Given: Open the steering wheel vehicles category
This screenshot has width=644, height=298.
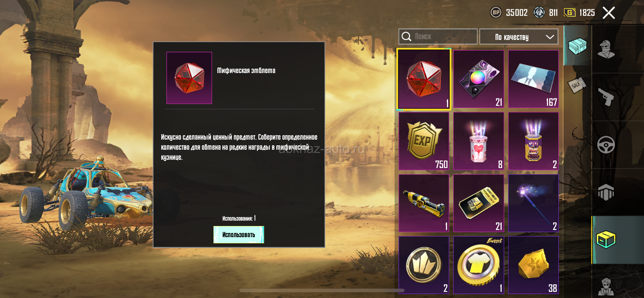Looking at the screenshot, I should point(606,145).
